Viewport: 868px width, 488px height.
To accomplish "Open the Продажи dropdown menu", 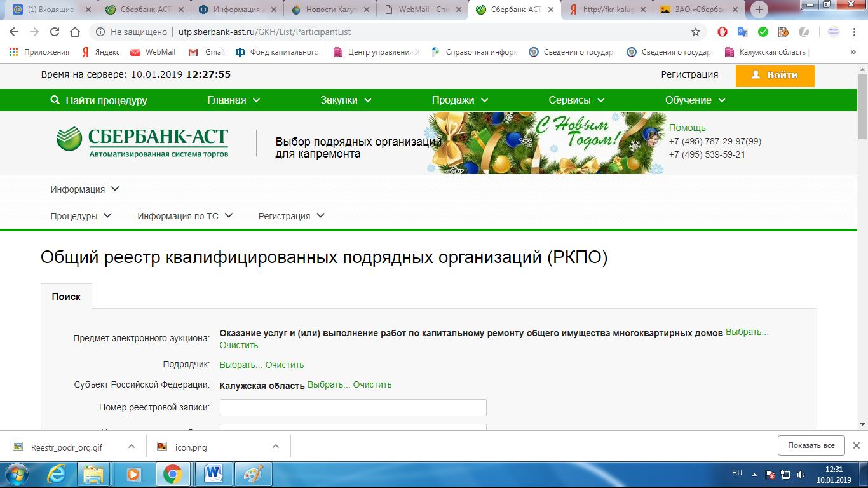I will click(460, 100).
